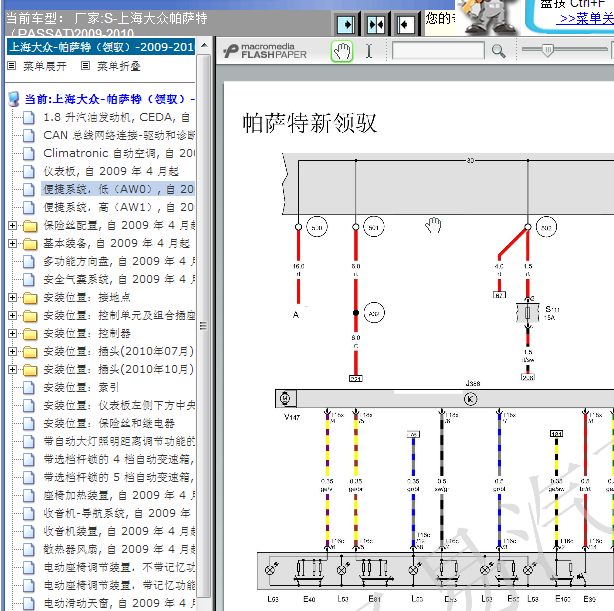614x611 pixels.
Task: Expand 安装位置: 插头(2010年07月) folder
Action: (x=13, y=351)
